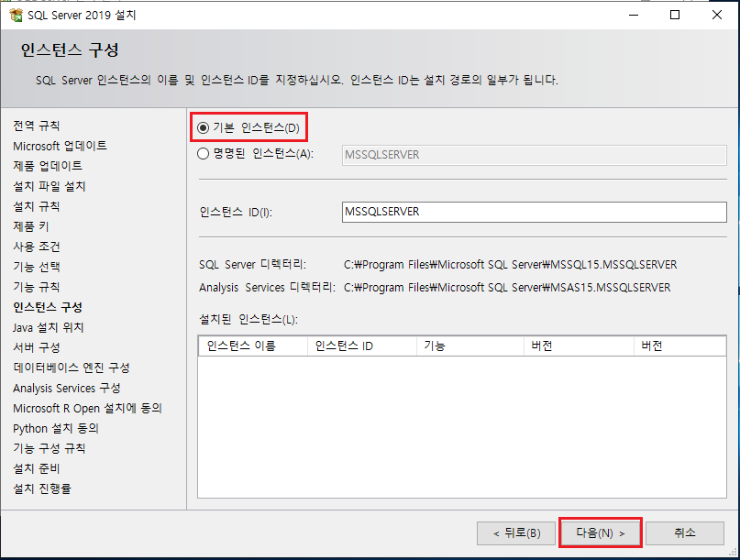Click the 설치된 인스턴스(L) label
The width and height of the screenshot is (740, 560).
click(249, 319)
